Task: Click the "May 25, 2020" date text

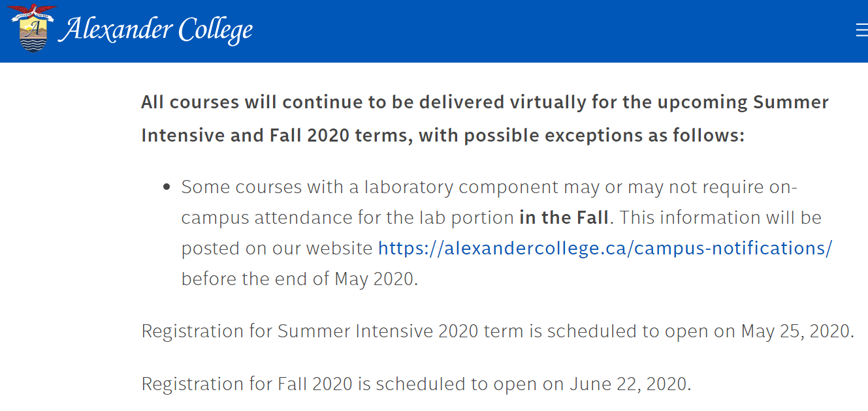Action: point(796,331)
